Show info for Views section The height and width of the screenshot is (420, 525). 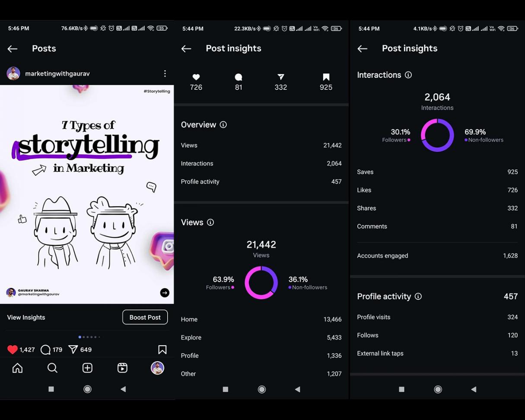point(210,223)
